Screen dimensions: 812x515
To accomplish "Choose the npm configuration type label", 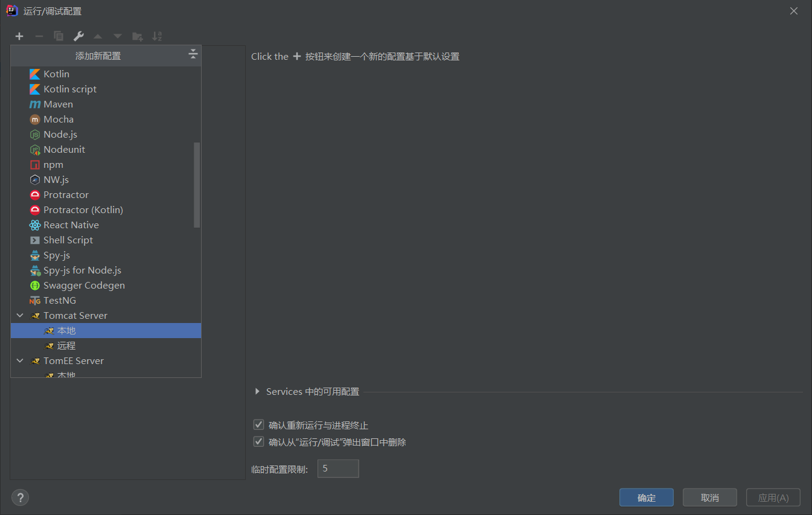I will tap(53, 164).
